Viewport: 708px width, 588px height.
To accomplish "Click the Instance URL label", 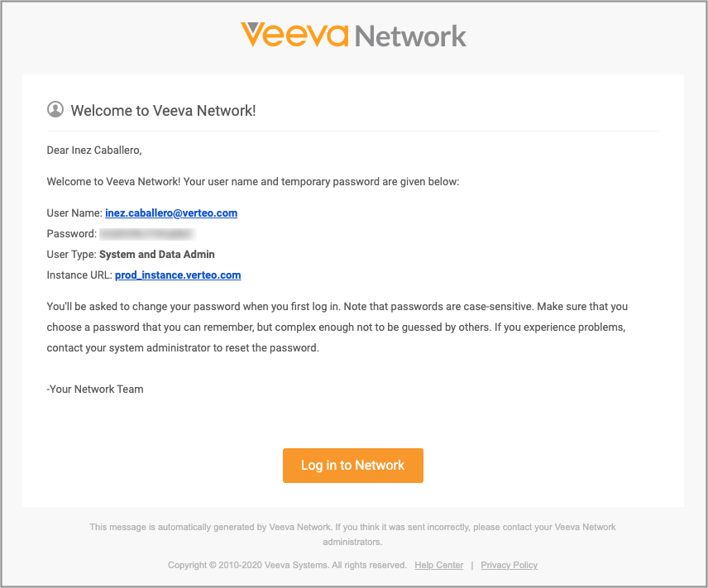I will 79,275.
